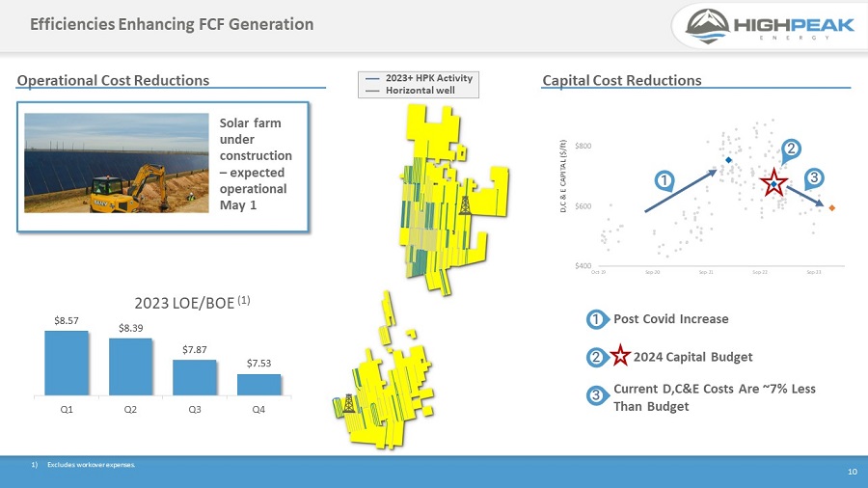The width and height of the screenshot is (868, 488).
Task: Click callout bubble 1 on the scatter chart
Action: click(664, 179)
